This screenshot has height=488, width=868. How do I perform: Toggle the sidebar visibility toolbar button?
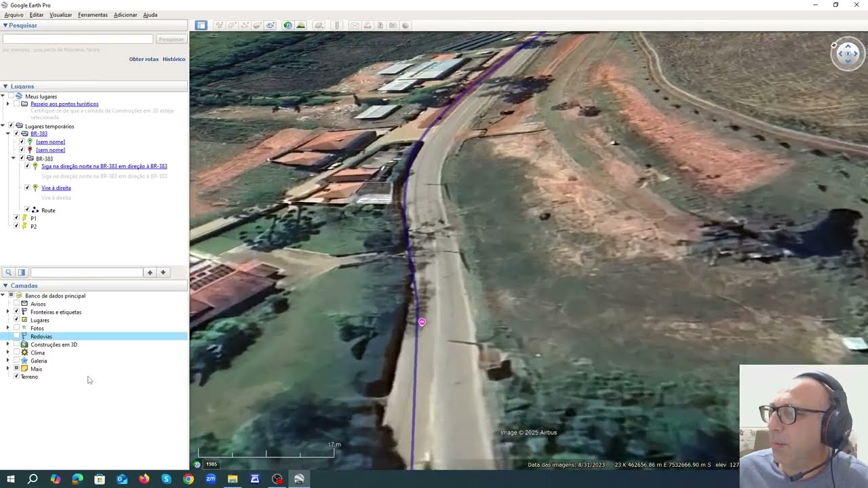pyautogui.click(x=201, y=25)
